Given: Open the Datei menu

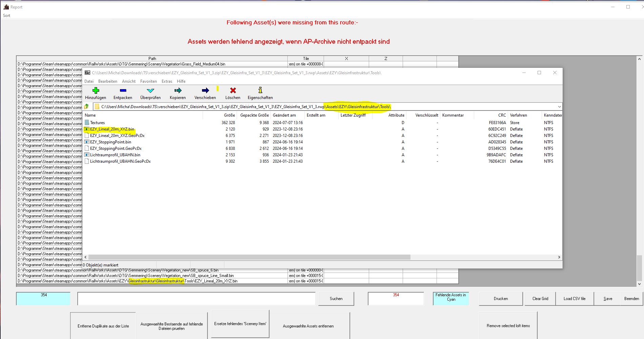Looking at the screenshot, I should pos(89,81).
